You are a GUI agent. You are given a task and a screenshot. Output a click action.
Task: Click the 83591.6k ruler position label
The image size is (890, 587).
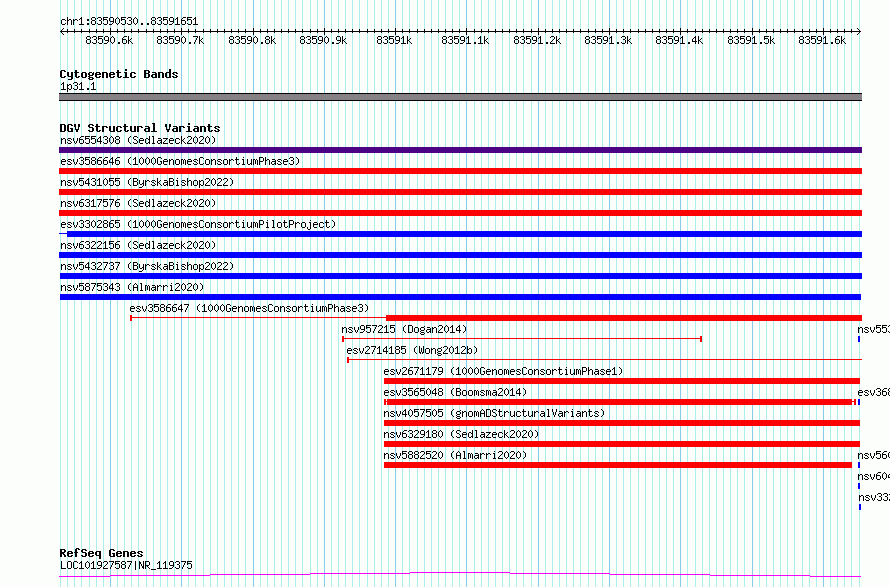point(822,40)
